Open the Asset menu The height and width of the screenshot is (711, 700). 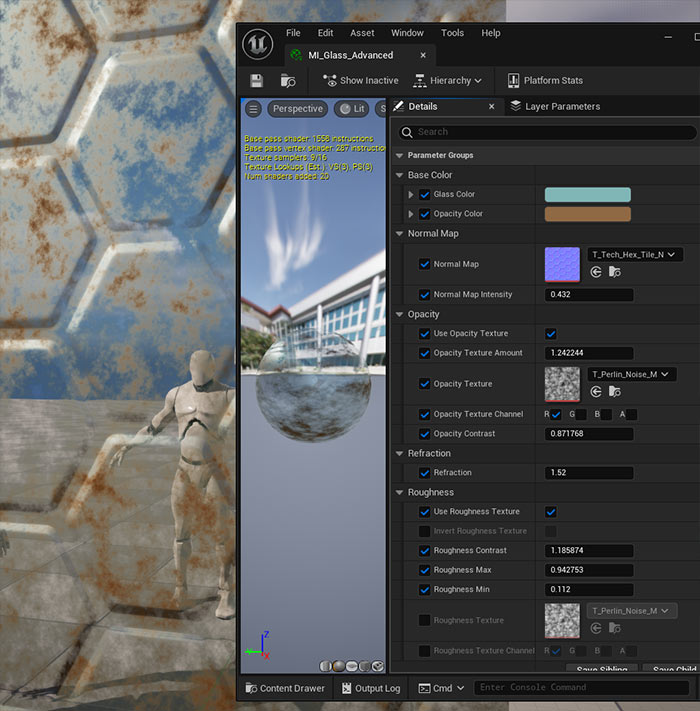362,33
